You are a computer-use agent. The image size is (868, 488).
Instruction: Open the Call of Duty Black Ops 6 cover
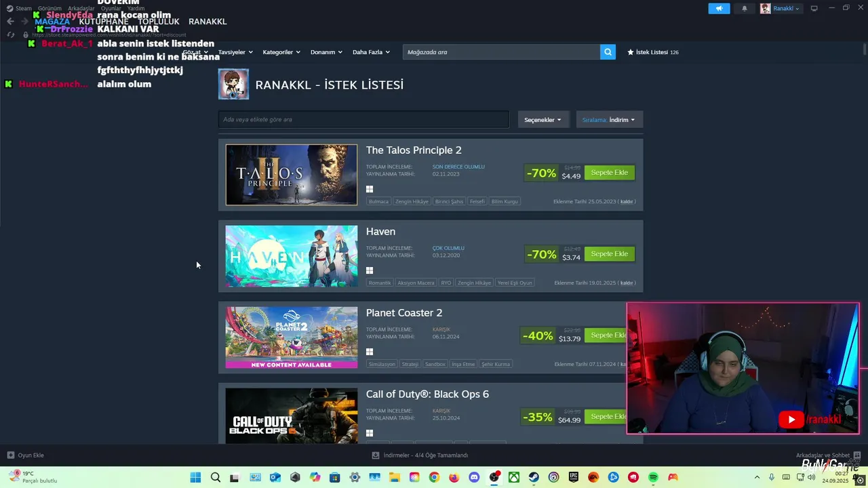coord(292,416)
